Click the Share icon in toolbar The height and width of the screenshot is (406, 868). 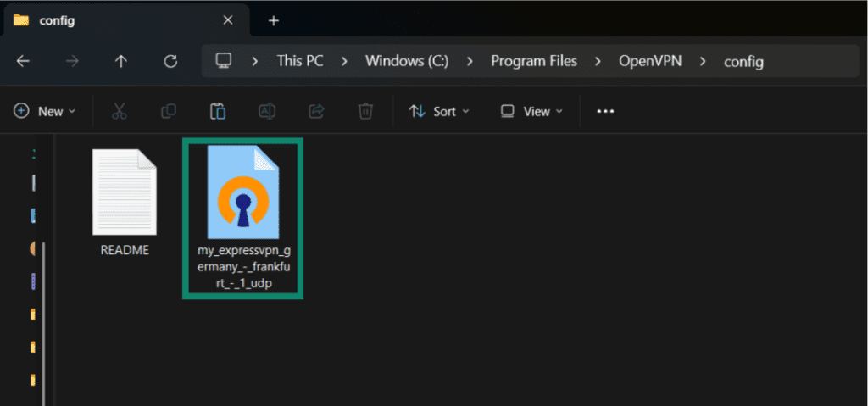coord(316,111)
